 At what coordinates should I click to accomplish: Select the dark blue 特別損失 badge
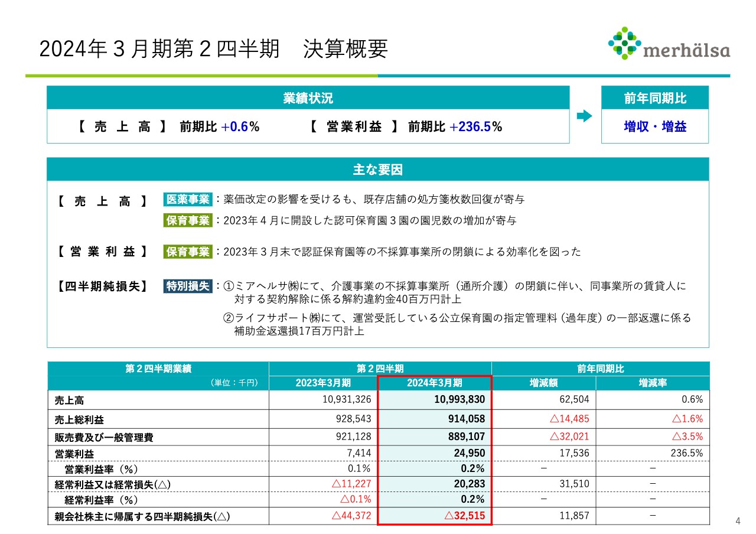point(187,285)
